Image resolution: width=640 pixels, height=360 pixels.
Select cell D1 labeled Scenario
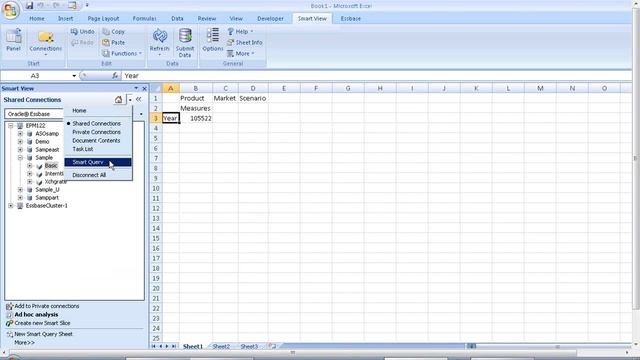253,98
